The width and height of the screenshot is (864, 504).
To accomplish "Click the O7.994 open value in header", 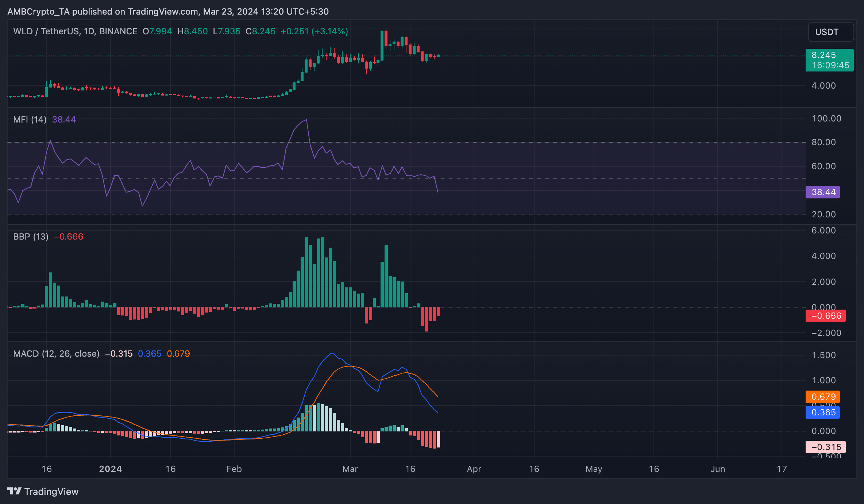I will pyautogui.click(x=157, y=31).
